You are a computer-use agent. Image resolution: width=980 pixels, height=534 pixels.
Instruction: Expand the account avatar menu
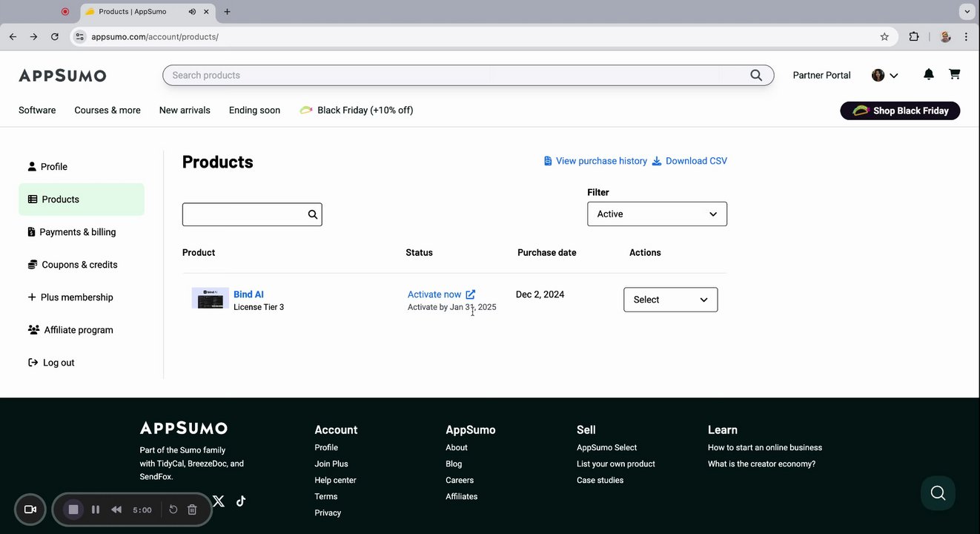[885, 75]
